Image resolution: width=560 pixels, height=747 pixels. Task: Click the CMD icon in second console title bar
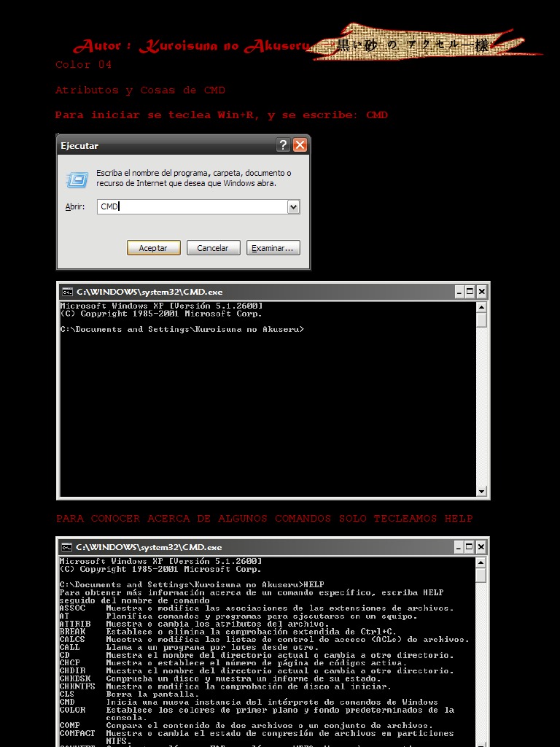(x=66, y=547)
